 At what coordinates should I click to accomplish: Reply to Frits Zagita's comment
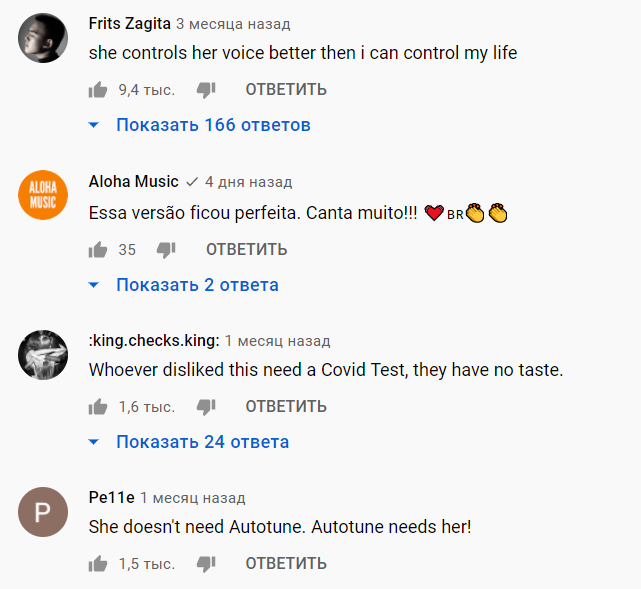point(286,90)
